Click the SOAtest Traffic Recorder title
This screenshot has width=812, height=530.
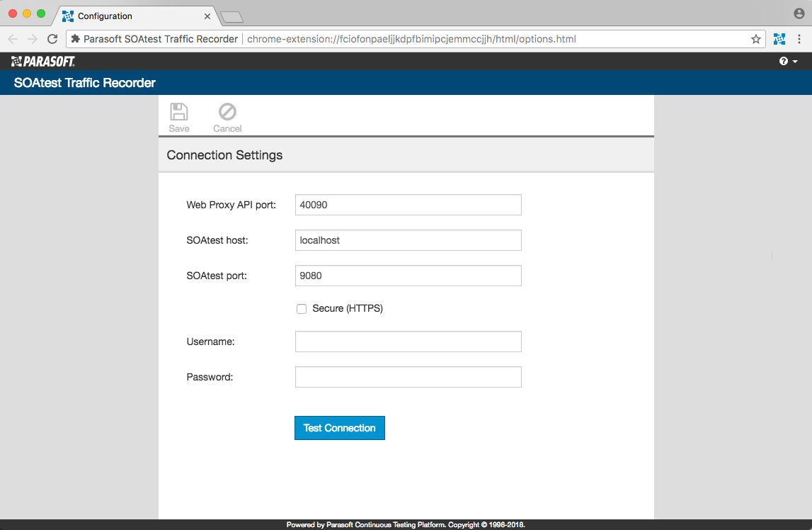[84, 83]
